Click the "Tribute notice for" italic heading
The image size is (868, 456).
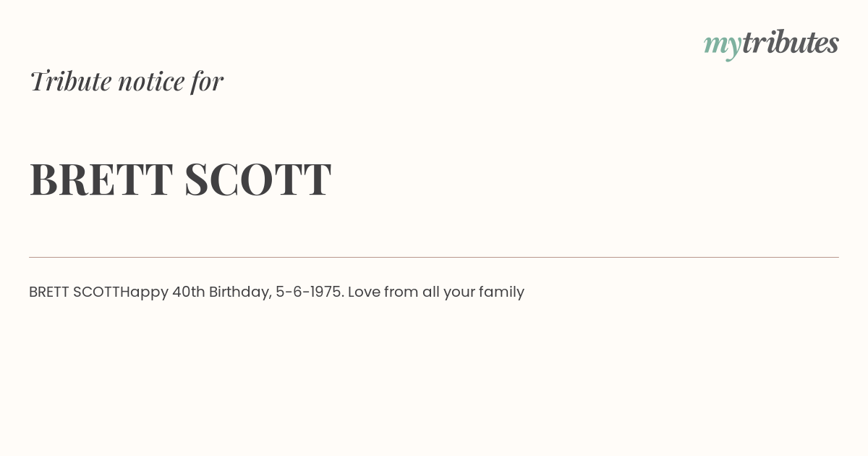coord(126,81)
